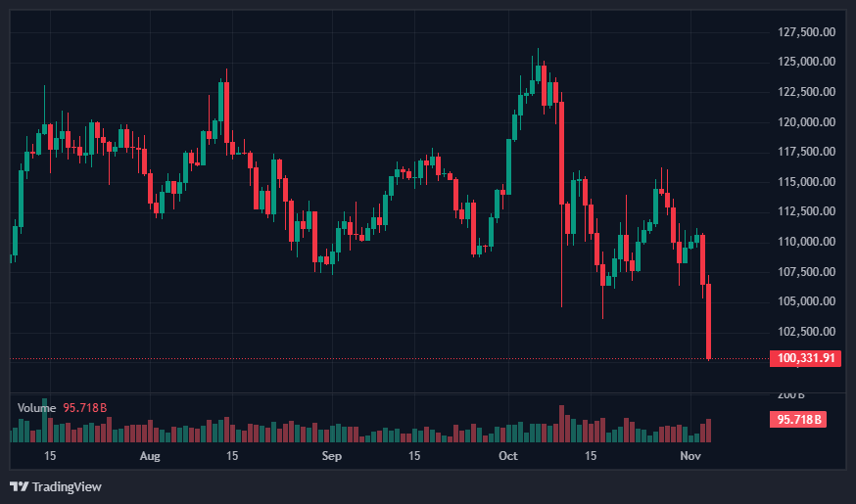Image resolution: width=856 pixels, height=504 pixels.
Task: Select the Volume indicator legend label
Action: click(x=36, y=407)
